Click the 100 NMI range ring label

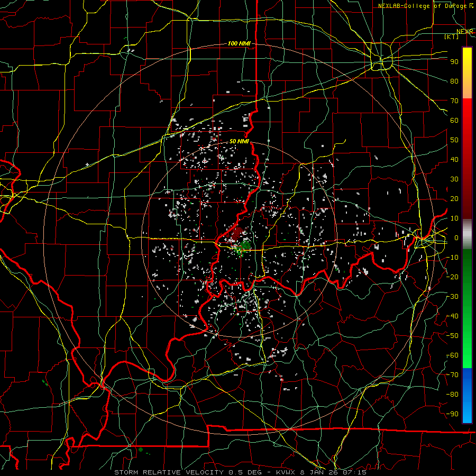(239, 44)
